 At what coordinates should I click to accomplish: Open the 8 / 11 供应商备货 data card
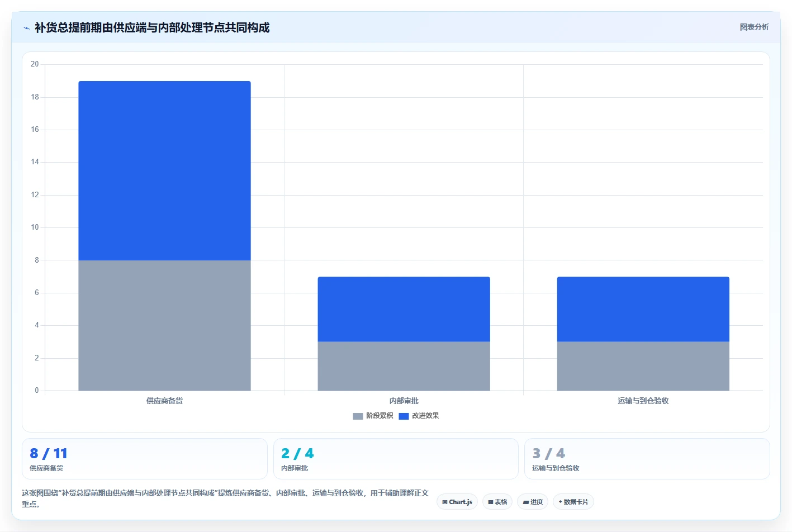(x=145, y=459)
